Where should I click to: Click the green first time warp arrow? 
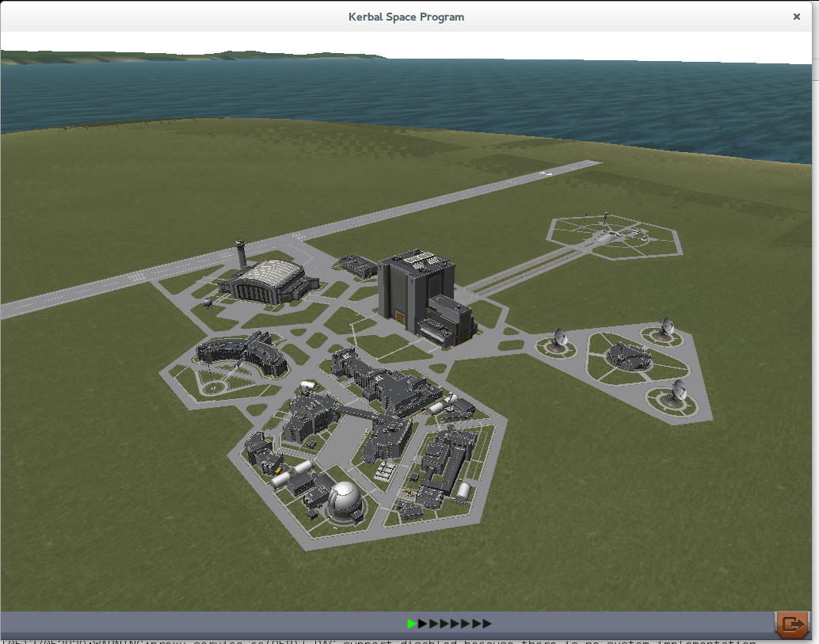tap(412, 624)
